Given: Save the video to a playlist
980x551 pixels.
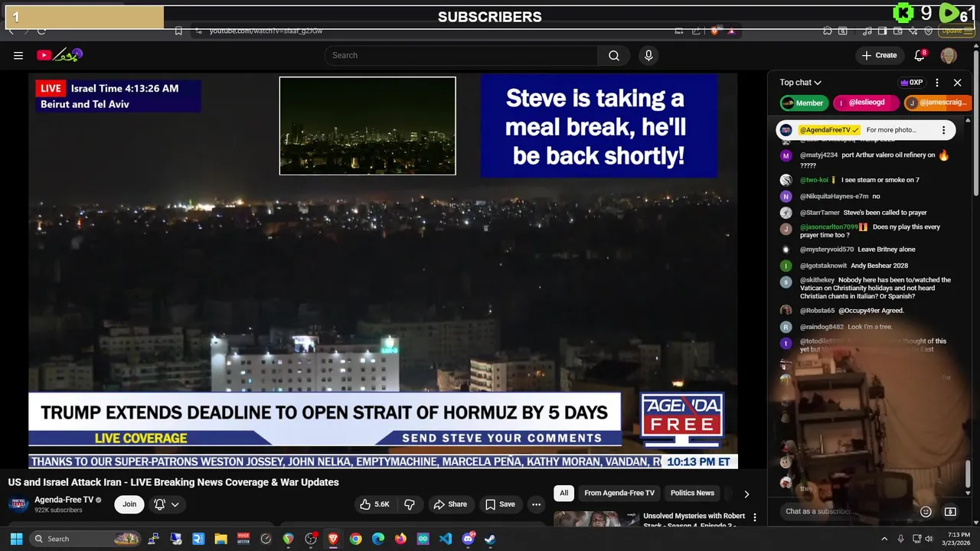Looking at the screenshot, I should [500, 504].
